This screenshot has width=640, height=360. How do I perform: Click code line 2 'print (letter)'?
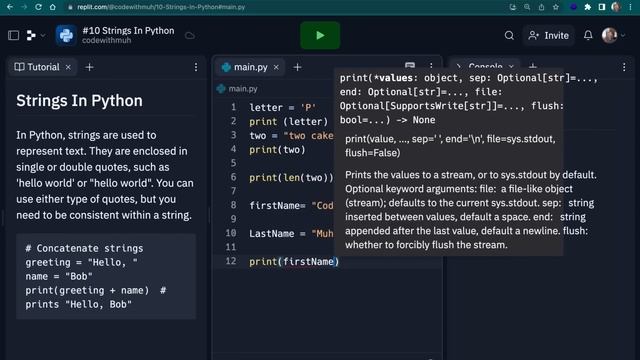pyautogui.click(x=289, y=122)
